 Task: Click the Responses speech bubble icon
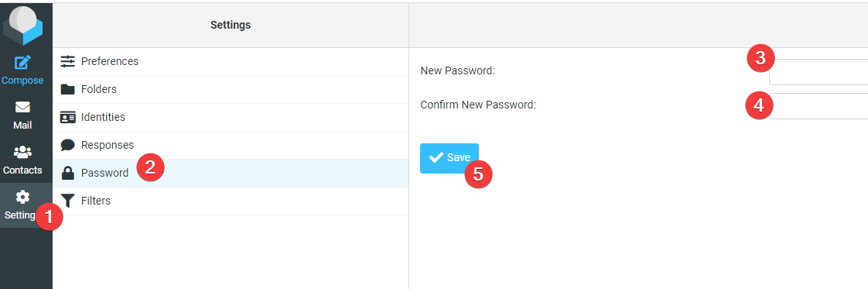point(67,146)
